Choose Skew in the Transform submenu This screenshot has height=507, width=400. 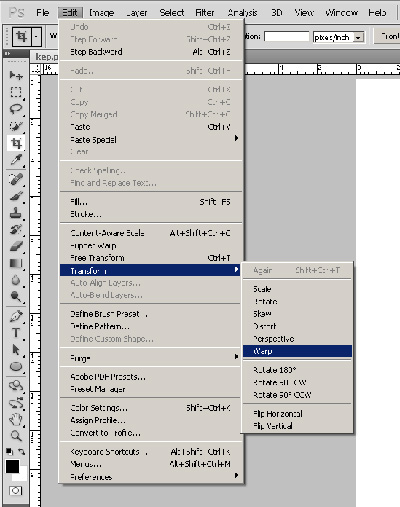[x=297, y=314]
